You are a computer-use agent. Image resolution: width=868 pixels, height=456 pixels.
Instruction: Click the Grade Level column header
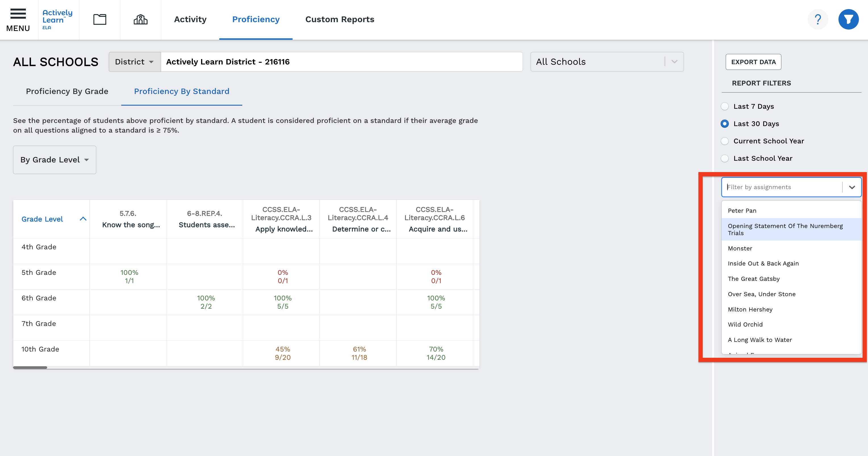(x=51, y=219)
